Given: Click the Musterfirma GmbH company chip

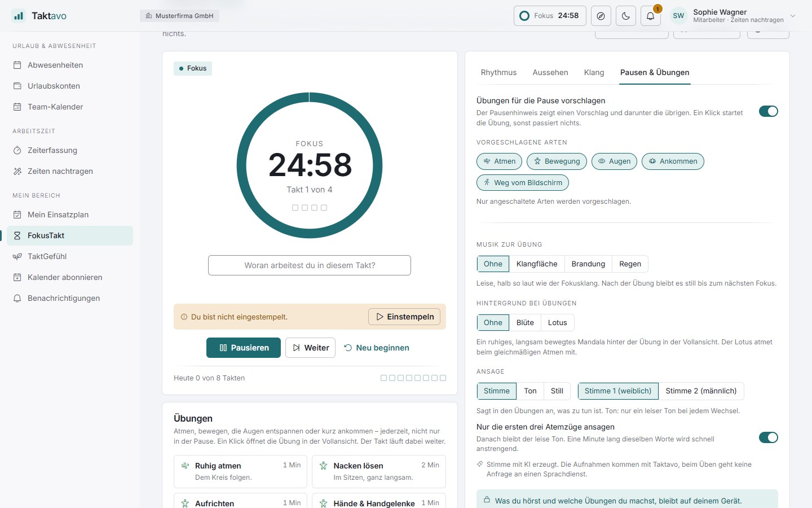Looking at the screenshot, I should tap(179, 16).
